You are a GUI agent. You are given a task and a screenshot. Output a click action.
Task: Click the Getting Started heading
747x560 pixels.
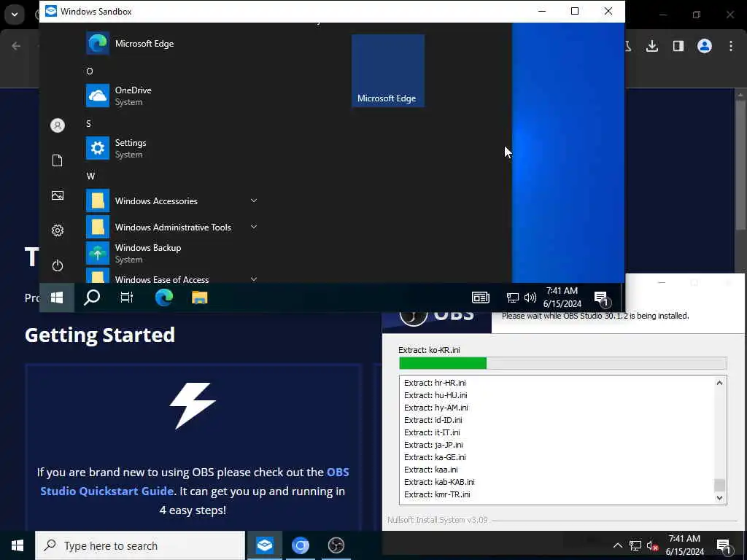(x=100, y=335)
